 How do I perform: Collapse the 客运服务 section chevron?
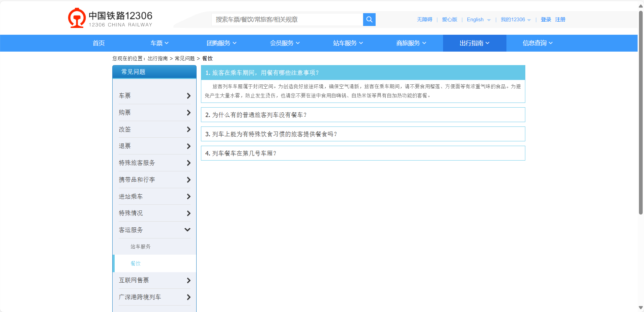[x=187, y=230]
